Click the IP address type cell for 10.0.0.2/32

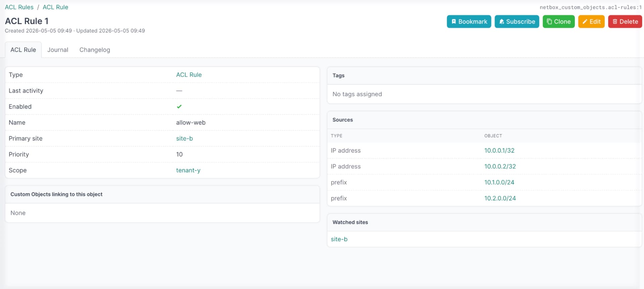click(345, 166)
